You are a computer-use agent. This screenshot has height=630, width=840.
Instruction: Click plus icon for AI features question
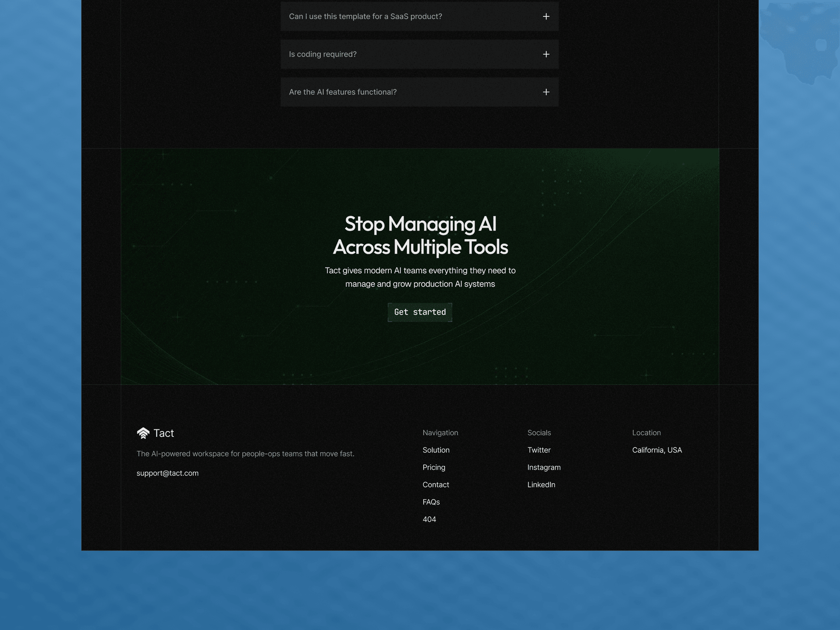(x=546, y=92)
